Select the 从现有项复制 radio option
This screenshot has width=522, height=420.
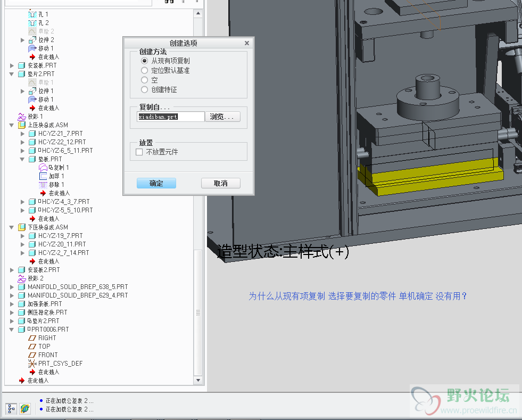tap(144, 61)
